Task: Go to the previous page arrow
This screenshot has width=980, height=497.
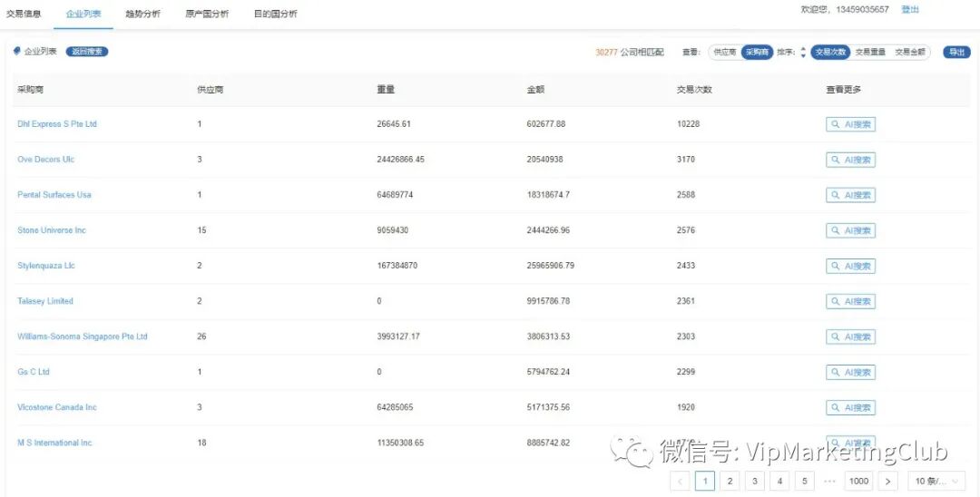Action: coord(680,481)
